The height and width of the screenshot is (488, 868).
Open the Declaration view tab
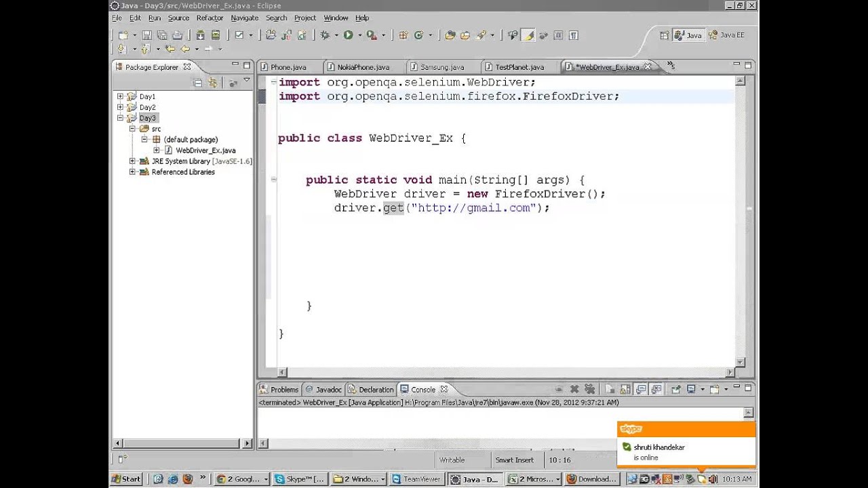click(370, 389)
